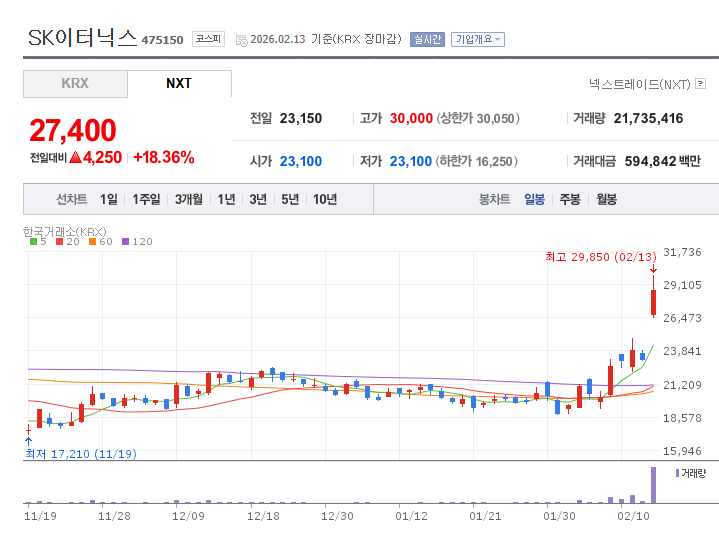Click the 전일 value 23,150
Viewport: 719px width, 535px height.
[301, 118]
